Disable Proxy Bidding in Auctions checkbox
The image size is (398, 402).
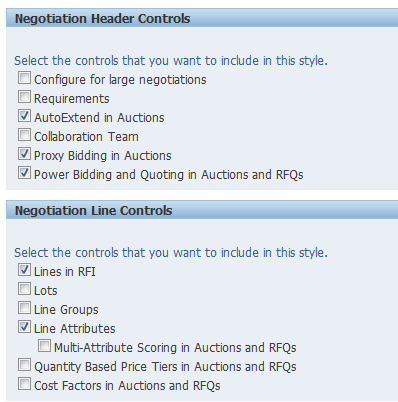click(24, 154)
